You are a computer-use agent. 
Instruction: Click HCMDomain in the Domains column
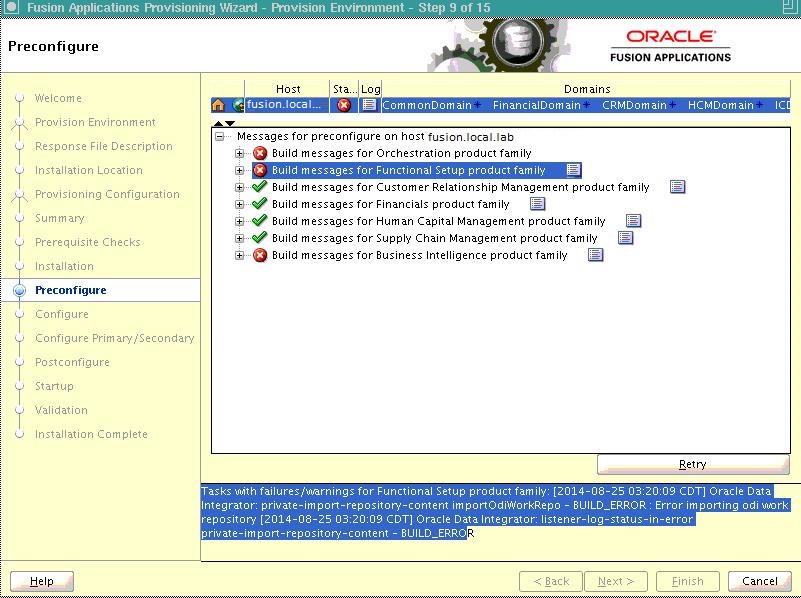pyautogui.click(x=720, y=105)
